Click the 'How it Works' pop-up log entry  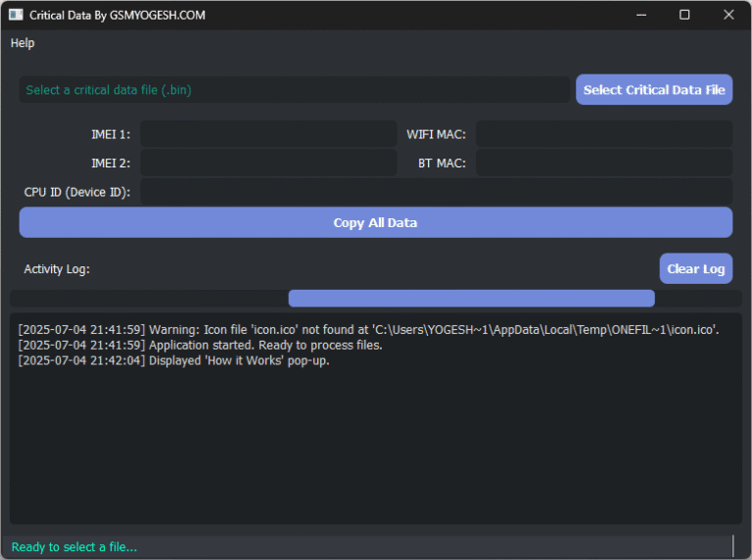(x=174, y=360)
